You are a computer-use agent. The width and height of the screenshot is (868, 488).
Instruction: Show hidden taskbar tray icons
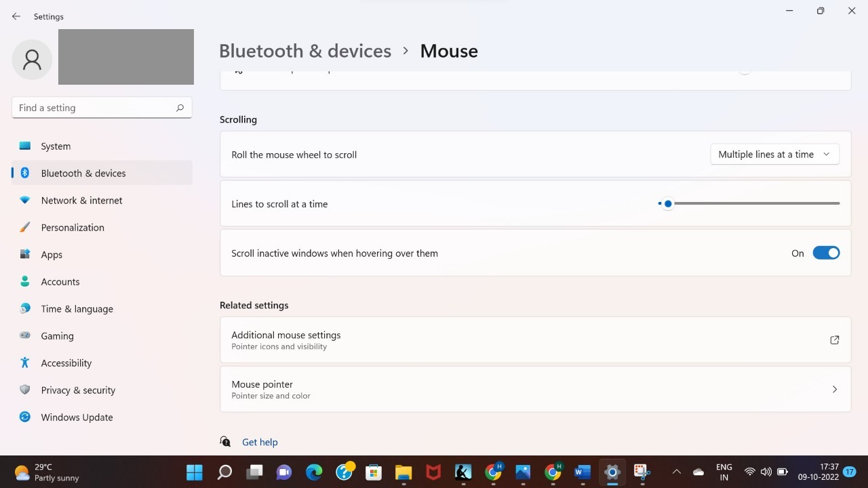point(676,472)
